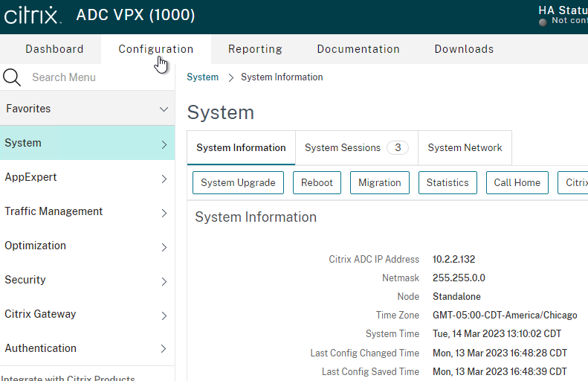This screenshot has height=381, width=588.
Task: Click the System Information section heading
Action: (x=256, y=217)
